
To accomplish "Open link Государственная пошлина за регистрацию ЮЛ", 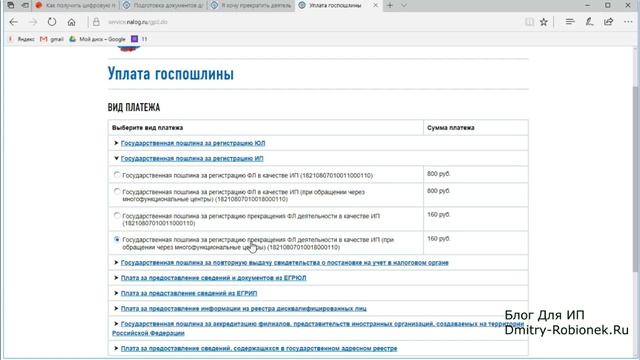I will tap(193, 143).
